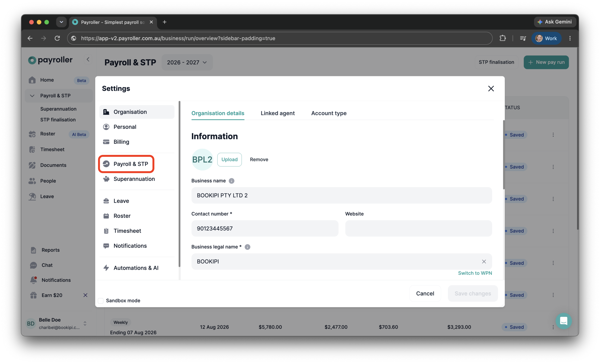
Task: Reload the browser page
Action: (57, 38)
